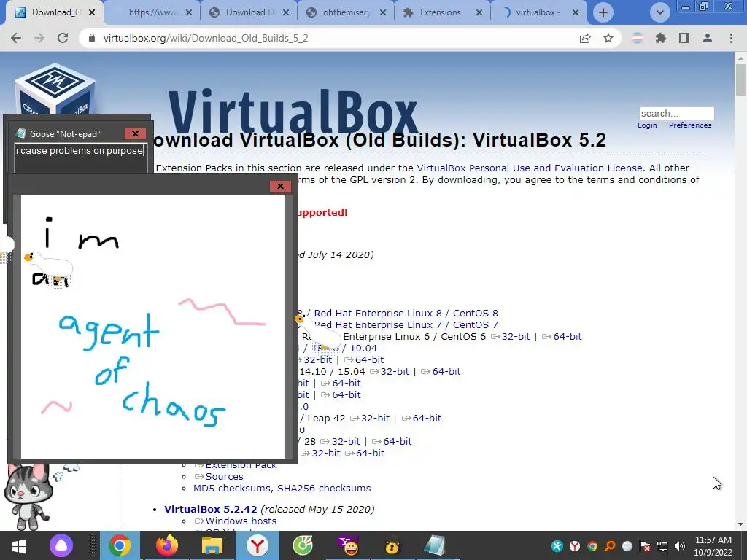Close the Goose Not-epad window
The height and width of the screenshot is (560, 747).
click(135, 134)
